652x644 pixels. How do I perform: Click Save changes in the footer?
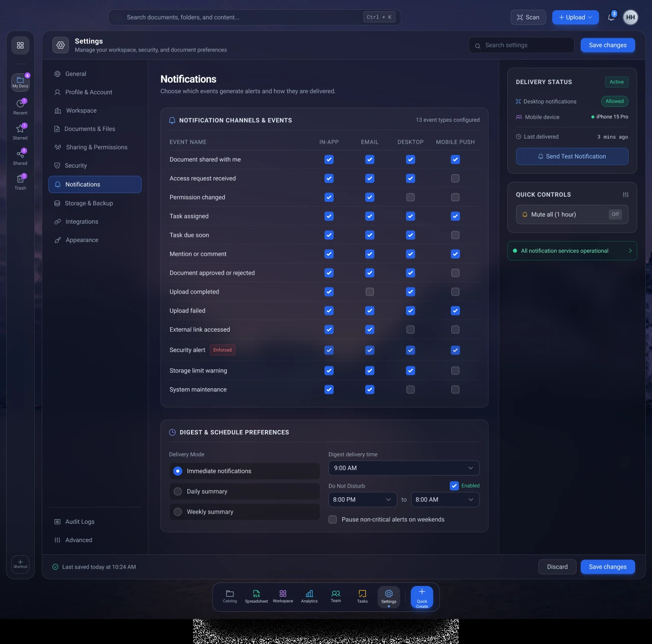[x=608, y=567]
